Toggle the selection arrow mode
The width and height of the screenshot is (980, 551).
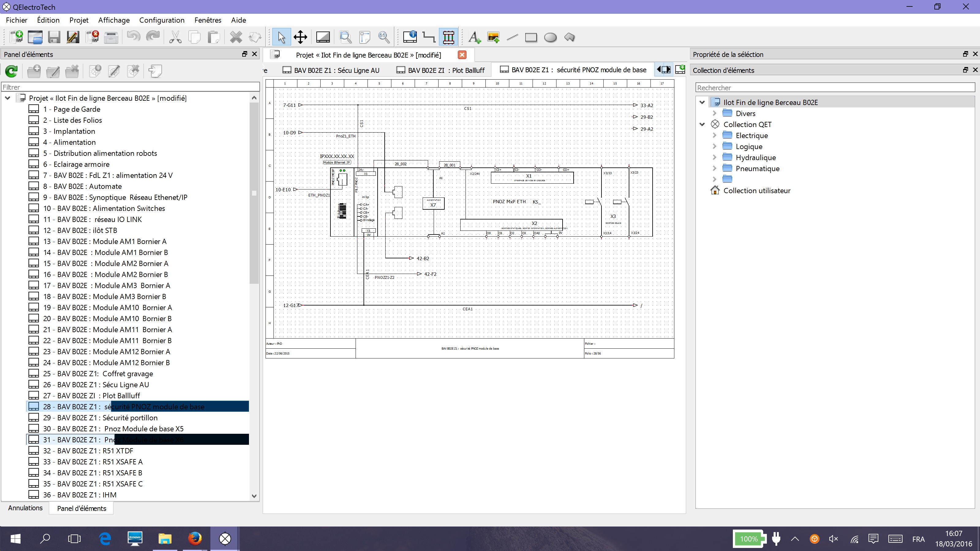pyautogui.click(x=281, y=37)
